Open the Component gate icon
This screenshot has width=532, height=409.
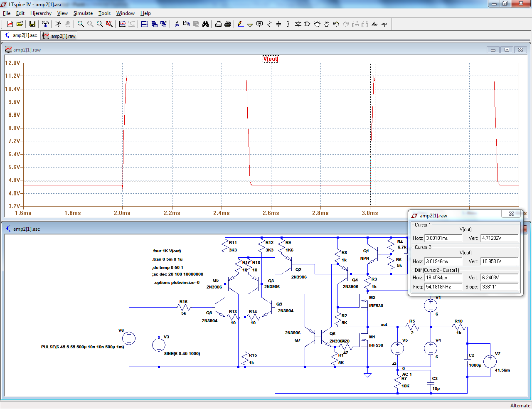(308, 24)
